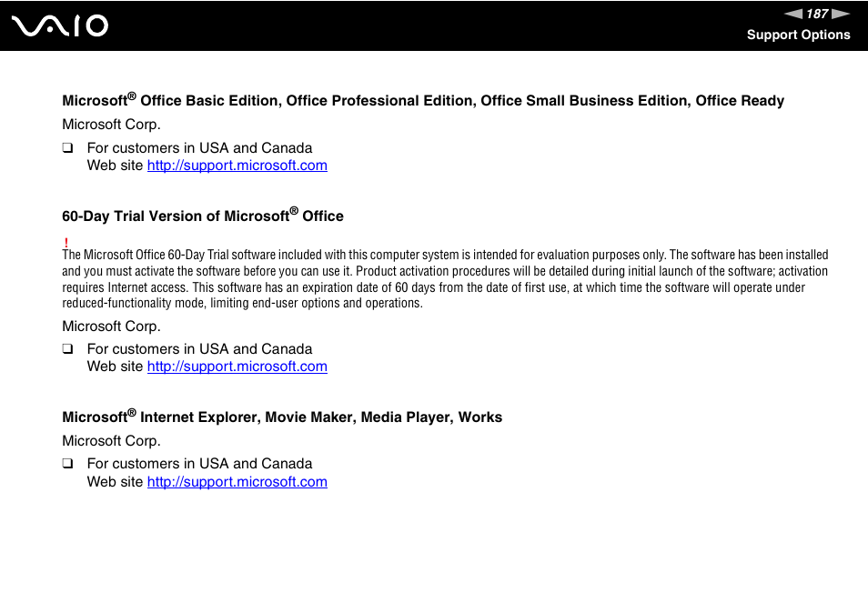
Task: Click the VAIO logo in header
Action: (60, 26)
